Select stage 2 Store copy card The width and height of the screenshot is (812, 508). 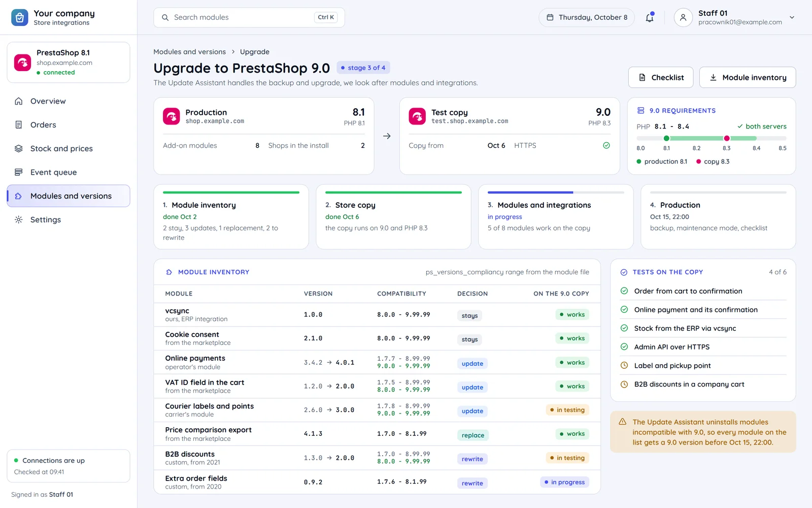pos(393,217)
